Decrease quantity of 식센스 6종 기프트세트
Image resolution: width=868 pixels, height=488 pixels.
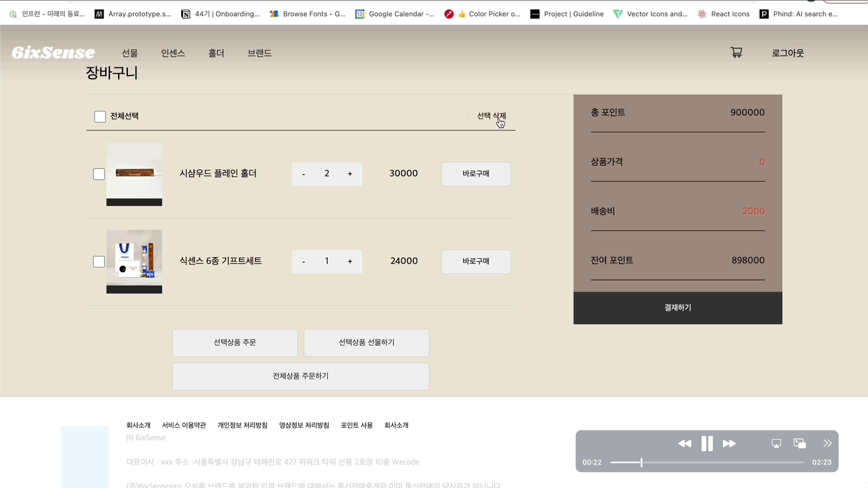click(x=303, y=261)
